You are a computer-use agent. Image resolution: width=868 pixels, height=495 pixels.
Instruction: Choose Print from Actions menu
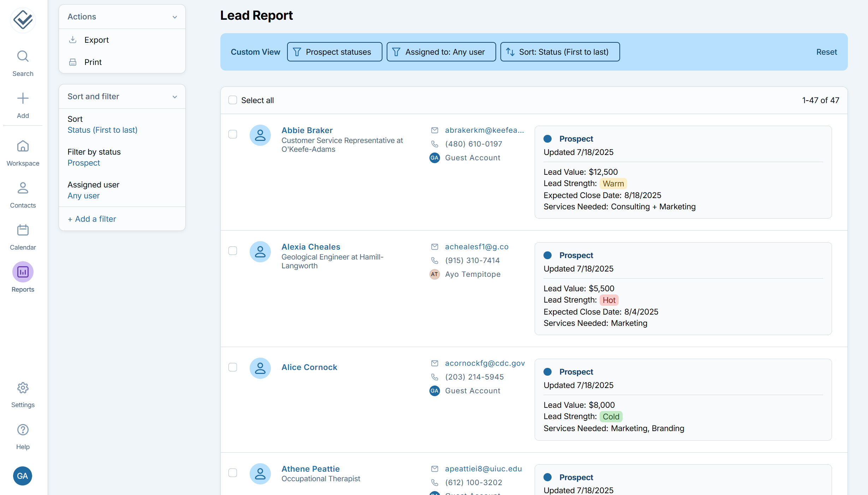93,62
